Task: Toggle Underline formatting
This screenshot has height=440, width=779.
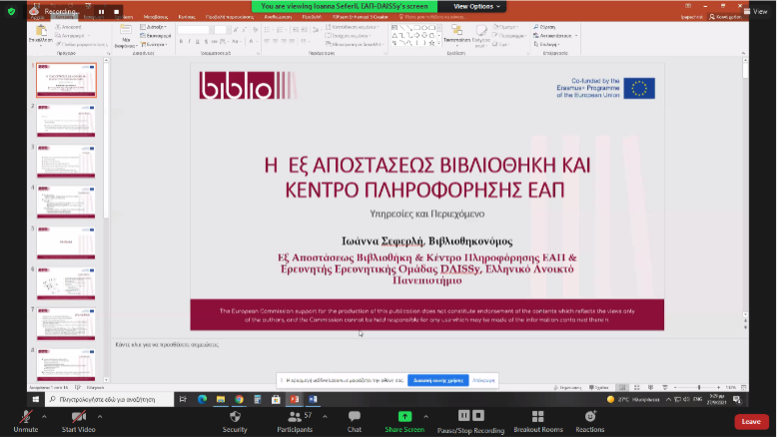Action: pos(198,42)
